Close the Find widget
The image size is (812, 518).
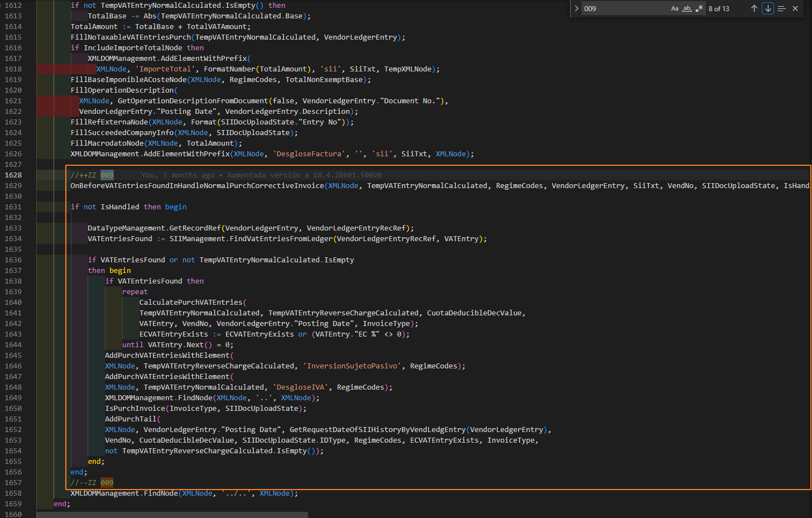tap(795, 8)
